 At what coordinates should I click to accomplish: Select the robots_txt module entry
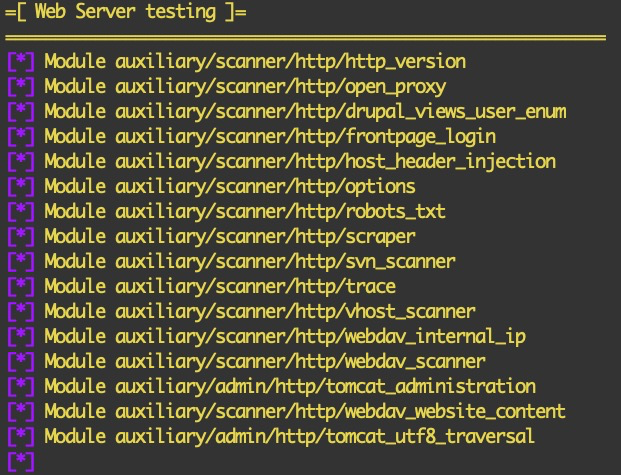[x=245, y=212]
